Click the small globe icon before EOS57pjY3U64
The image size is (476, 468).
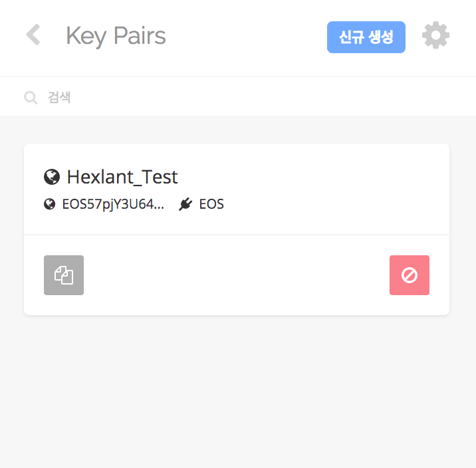49,204
